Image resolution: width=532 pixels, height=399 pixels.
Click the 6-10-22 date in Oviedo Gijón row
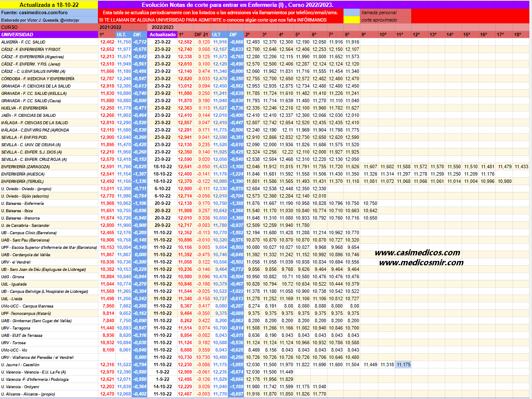(163, 196)
